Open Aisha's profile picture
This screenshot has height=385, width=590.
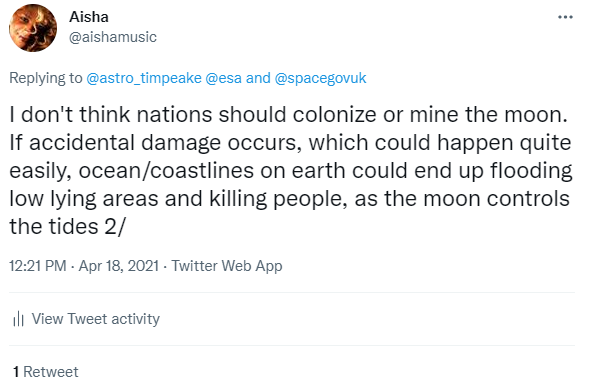tap(33, 28)
